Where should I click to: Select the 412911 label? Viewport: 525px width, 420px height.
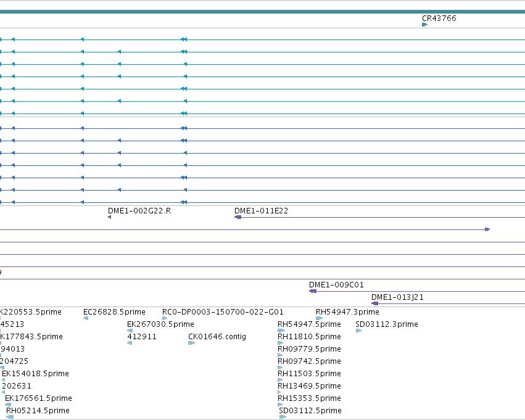(142, 337)
